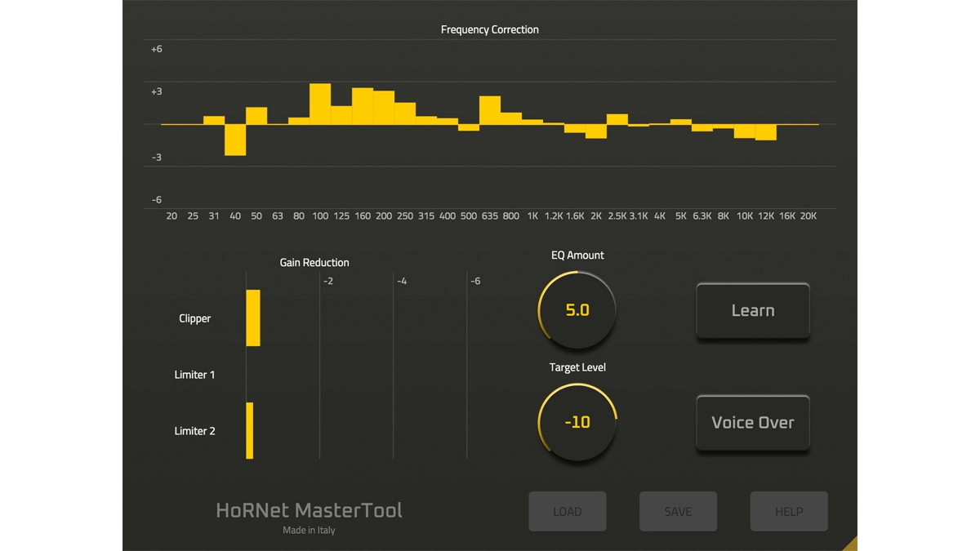Click the LOAD preset button
The width and height of the screenshot is (980, 551).
[568, 512]
